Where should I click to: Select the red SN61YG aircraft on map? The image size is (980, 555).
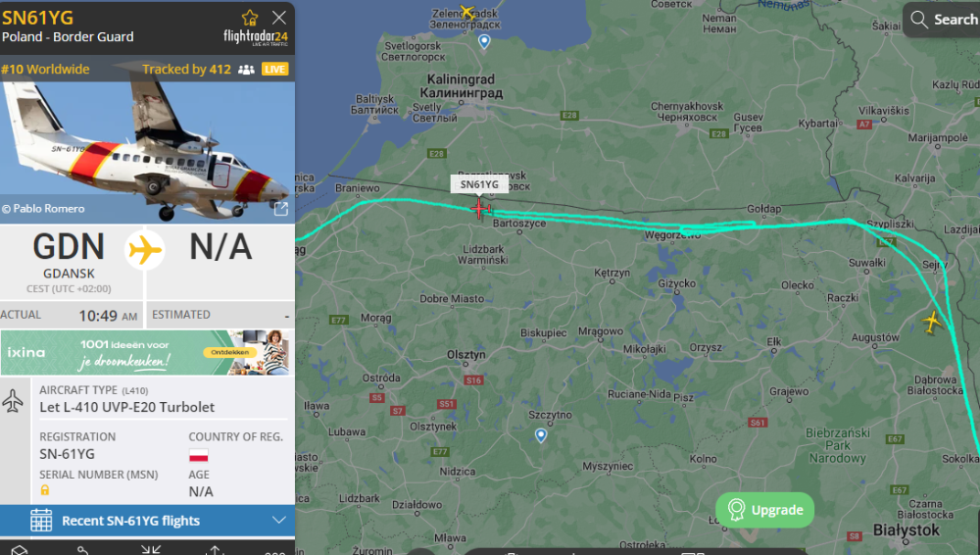[x=480, y=208]
